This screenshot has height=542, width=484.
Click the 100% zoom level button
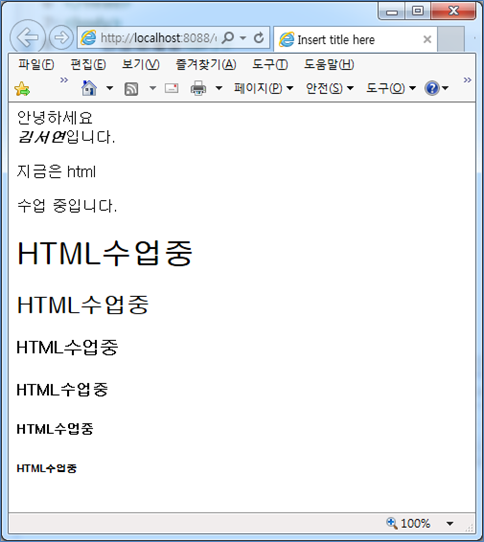pyautogui.click(x=415, y=523)
